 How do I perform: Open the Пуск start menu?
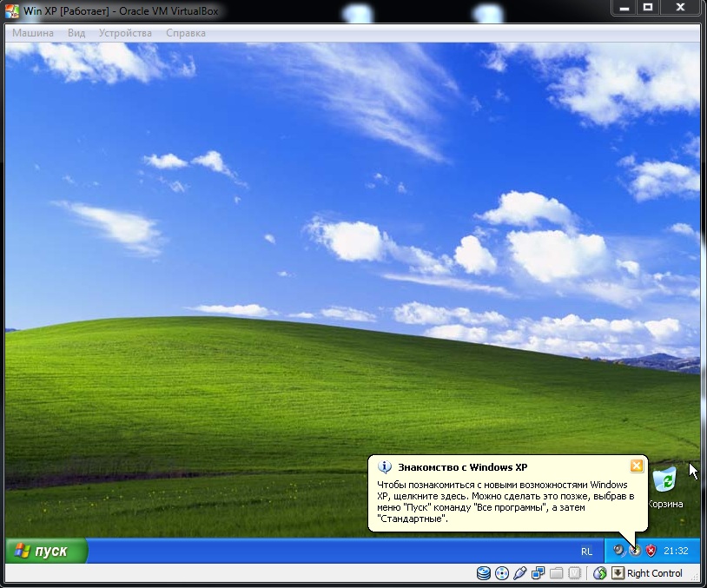46,551
